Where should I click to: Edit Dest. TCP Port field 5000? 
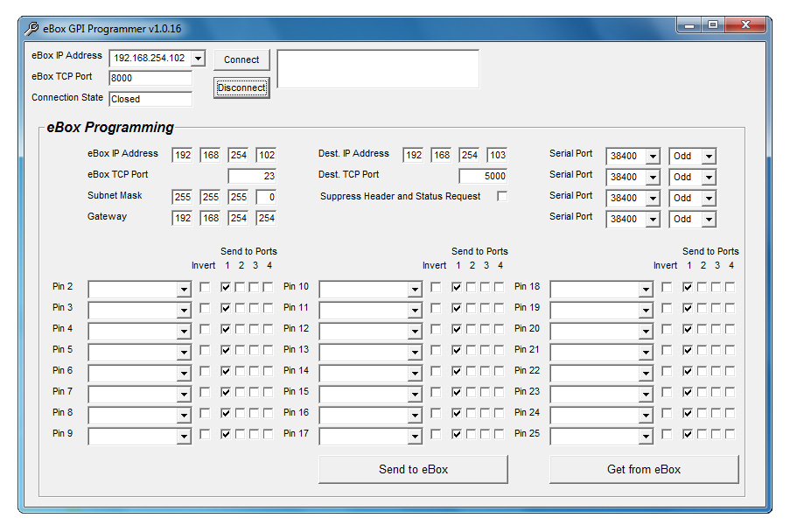[483, 176]
